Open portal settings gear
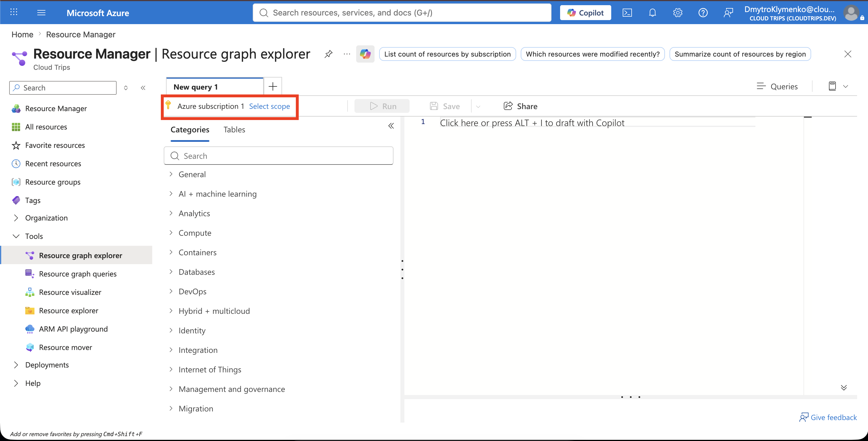The height and width of the screenshot is (441, 868). [x=678, y=12]
